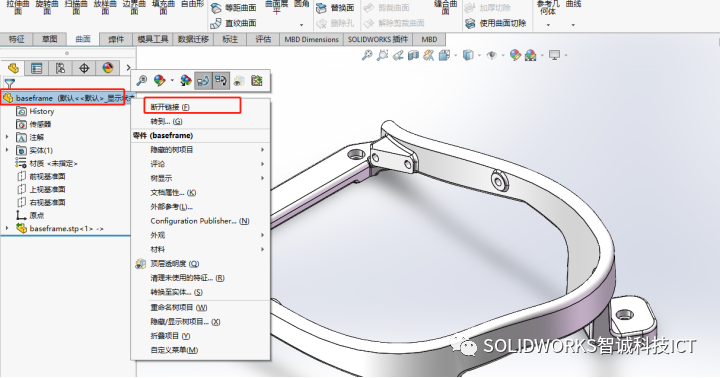Open the FeatureManager design tree tab
The width and height of the screenshot is (720, 378).
click(x=13, y=68)
